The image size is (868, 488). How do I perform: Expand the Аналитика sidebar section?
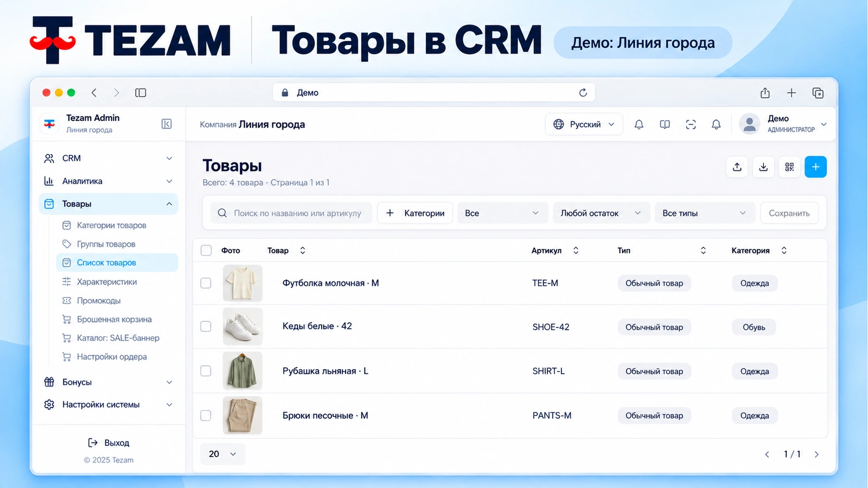[x=108, y=181]
